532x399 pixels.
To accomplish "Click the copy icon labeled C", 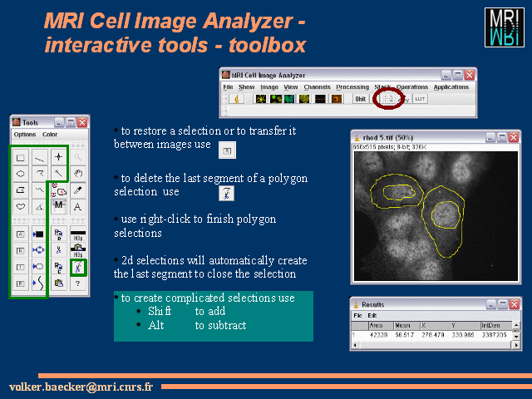I will click(x=59, y=266).
